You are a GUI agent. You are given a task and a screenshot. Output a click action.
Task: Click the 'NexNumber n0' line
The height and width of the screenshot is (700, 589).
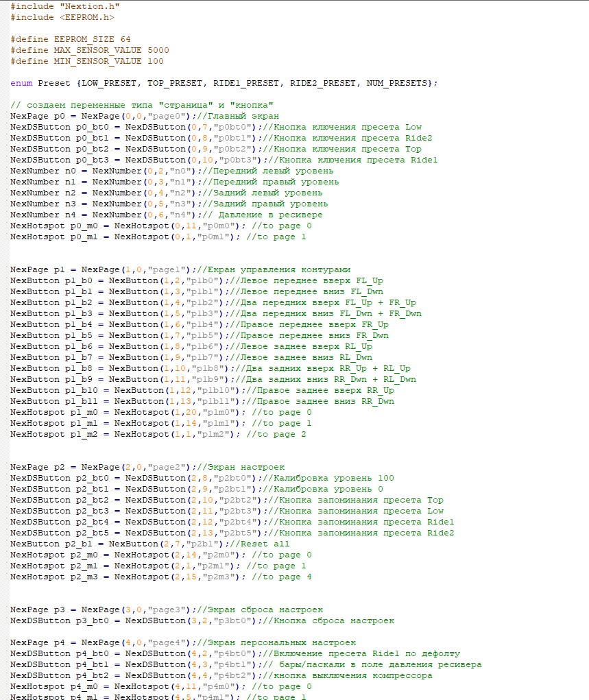click(x=172, y=171)
